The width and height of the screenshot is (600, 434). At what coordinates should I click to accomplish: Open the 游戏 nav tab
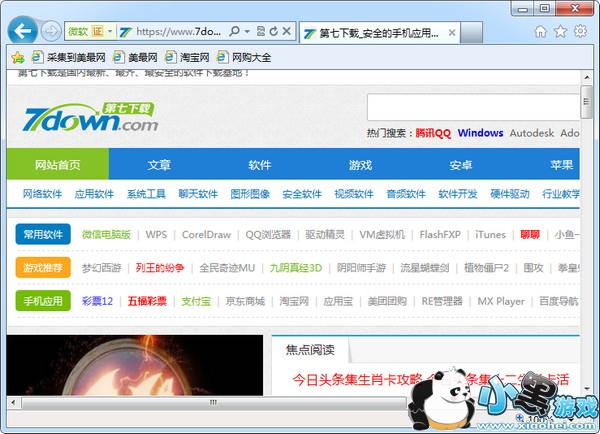tap(360, 165)
